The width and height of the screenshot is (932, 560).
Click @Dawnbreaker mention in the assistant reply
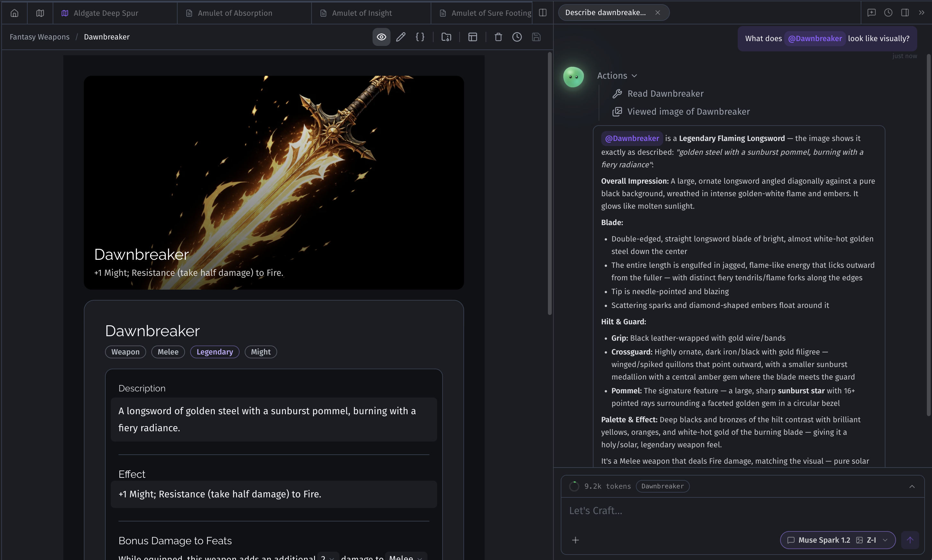pyautogui.click(x=632, y=138)
